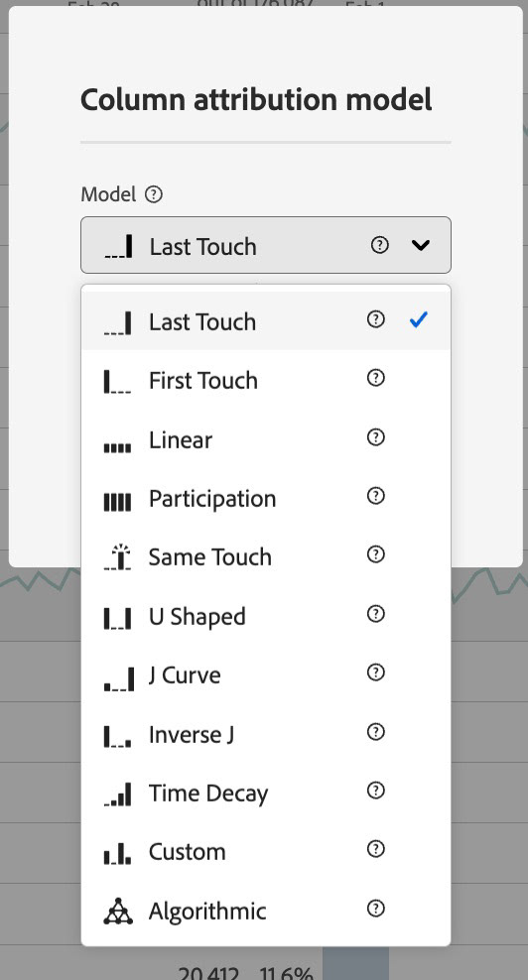The height and width of the screenshot is (980, 528).
Task: Pick the Inverse J model
Action: (266, 734)
